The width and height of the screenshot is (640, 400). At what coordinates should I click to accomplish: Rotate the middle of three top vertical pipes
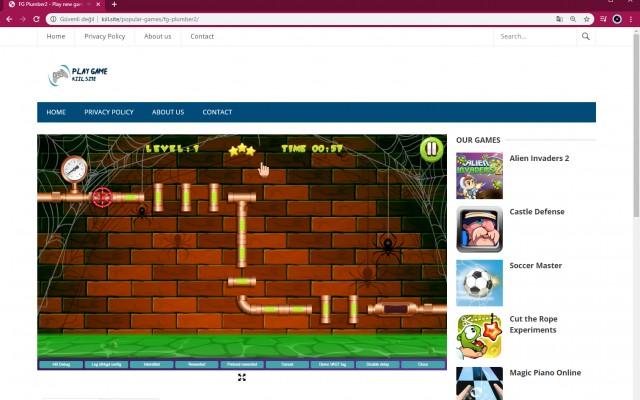[186, 198]
